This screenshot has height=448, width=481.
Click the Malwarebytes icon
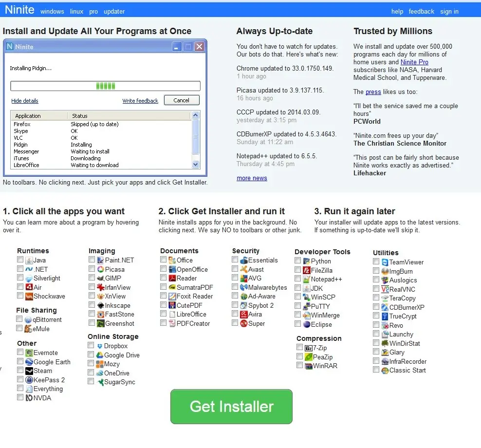point(244,287)
